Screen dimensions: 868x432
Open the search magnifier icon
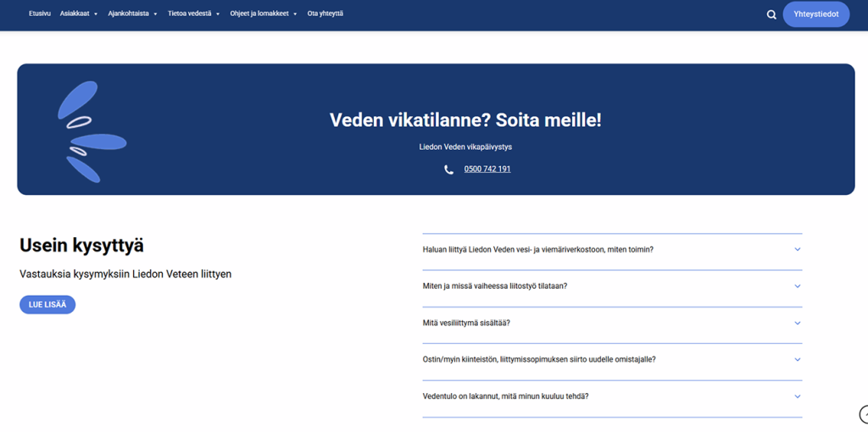[771, 15]
